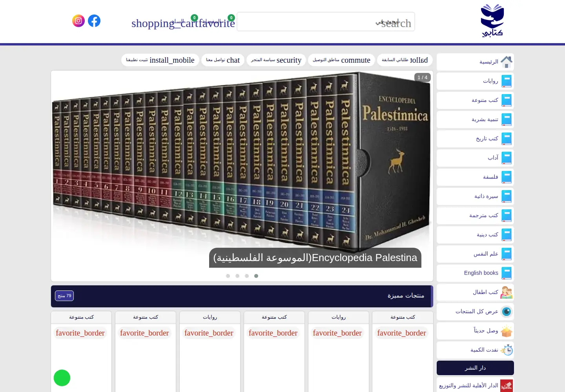Click the box icon beside وصل حديثاً
The width and height of the screenshot is (565, 392).
507,331
